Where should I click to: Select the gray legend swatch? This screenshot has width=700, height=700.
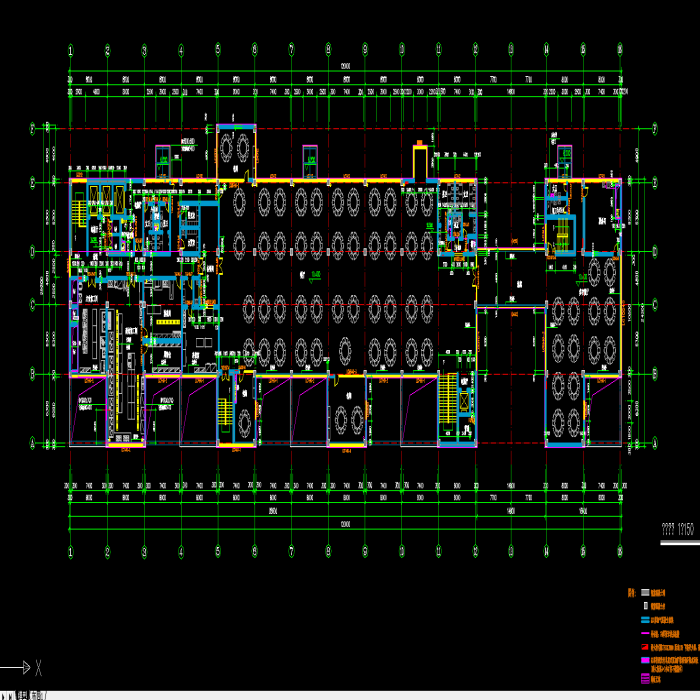(645, 592)
